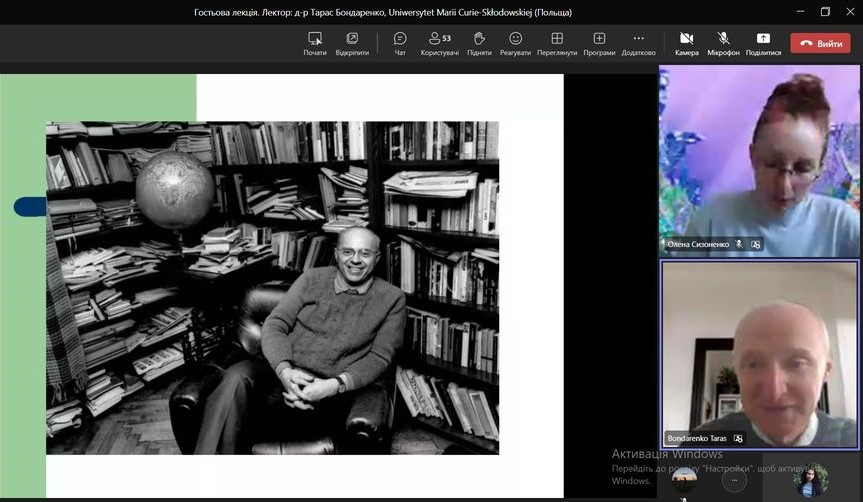Select the Bondarenko Taras video tile
The width and height of the screenshot is (863, 502).
[x=760, y=353]
